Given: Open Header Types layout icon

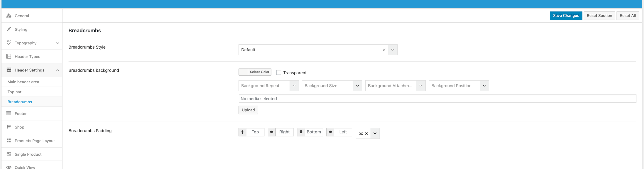Looking at the screenshot, I should (x=9, y=56).
